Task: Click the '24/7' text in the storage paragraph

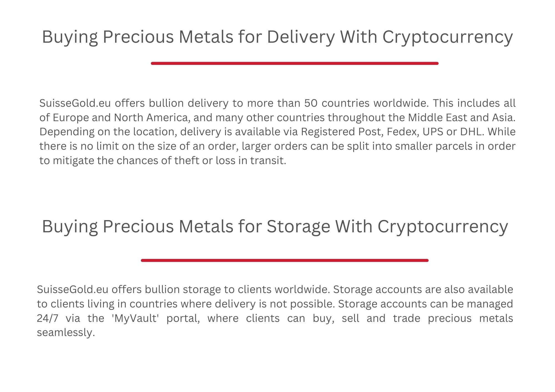Action: point(47,318)
